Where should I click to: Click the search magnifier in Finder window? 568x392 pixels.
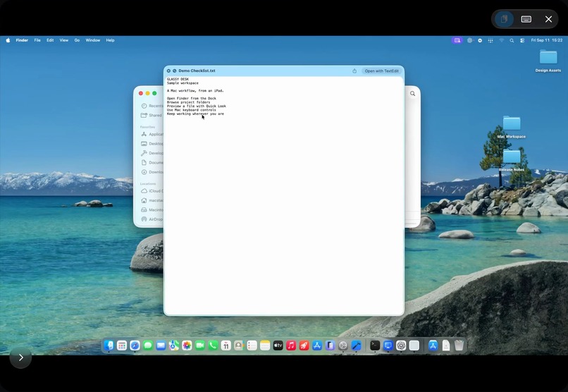click(412, 94)
